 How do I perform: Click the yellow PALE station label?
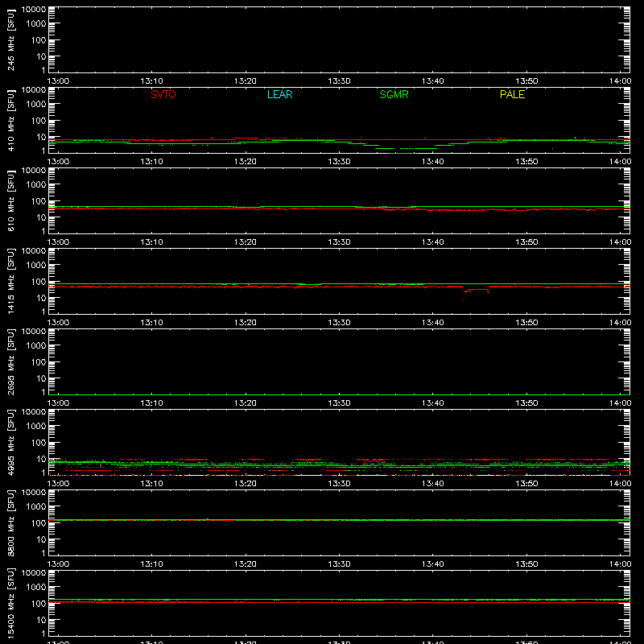[x=512, y=94]
